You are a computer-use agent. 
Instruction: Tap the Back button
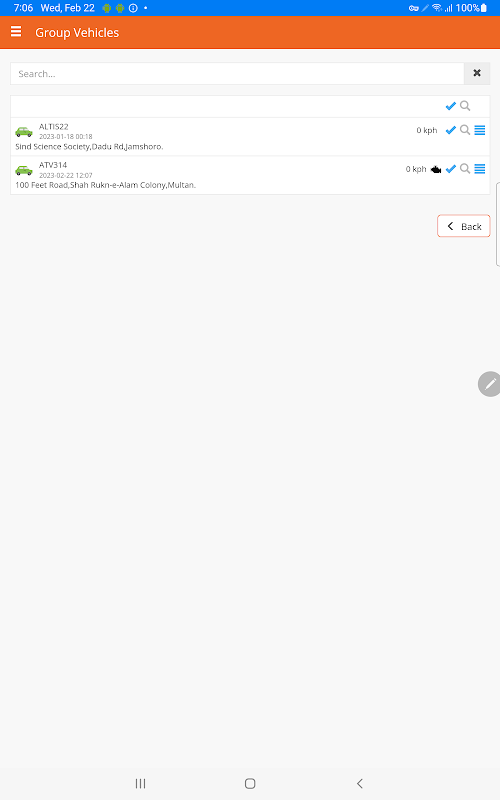(464, 226)
